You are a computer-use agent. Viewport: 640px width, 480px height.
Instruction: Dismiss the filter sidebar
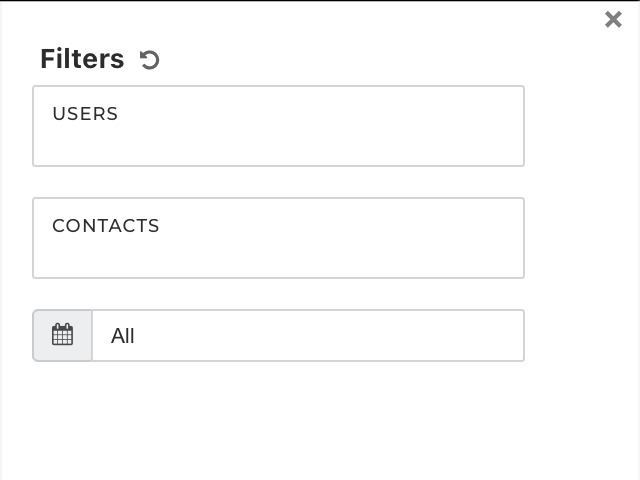613,19
